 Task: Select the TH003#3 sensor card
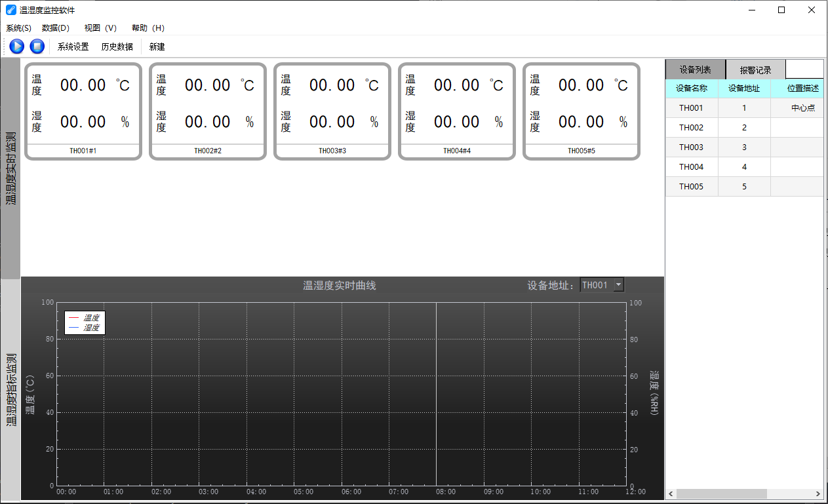point(332,111)
